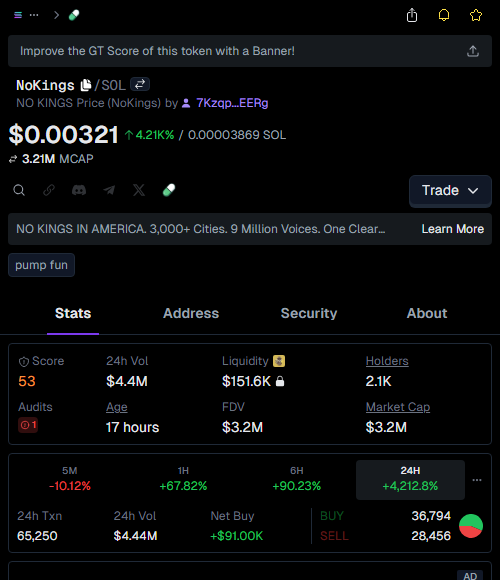Select the 1H timeframe
500x580 pixels.
point(183,480)
